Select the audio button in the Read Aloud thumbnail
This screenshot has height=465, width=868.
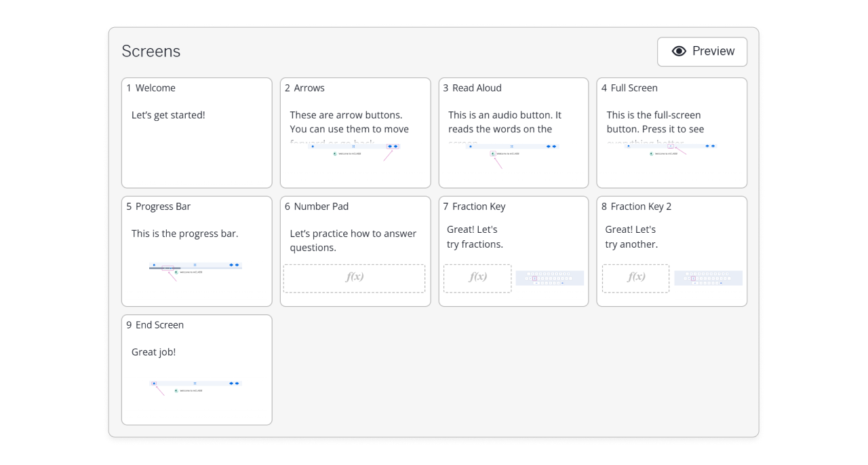492,153
